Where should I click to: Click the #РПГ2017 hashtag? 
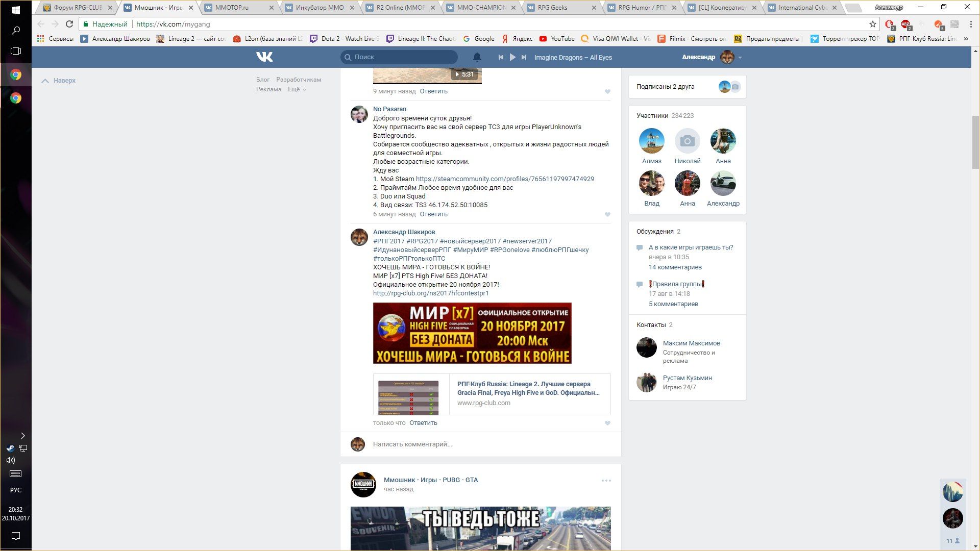389,241
